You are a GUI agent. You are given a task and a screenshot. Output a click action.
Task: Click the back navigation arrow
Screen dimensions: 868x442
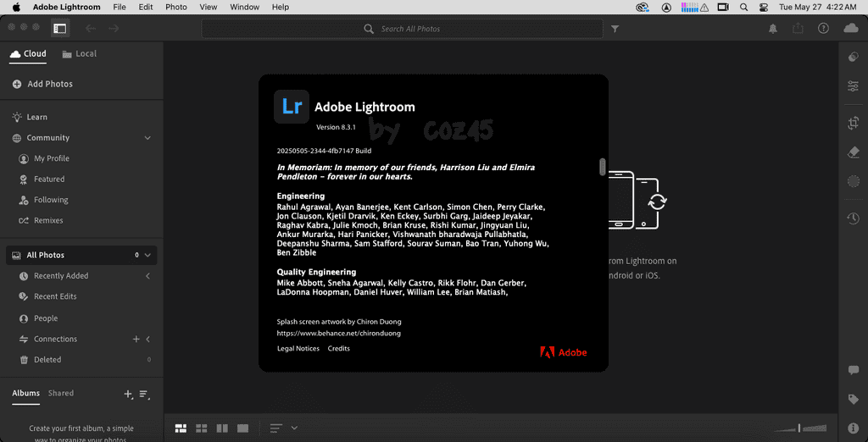(90, 28)
